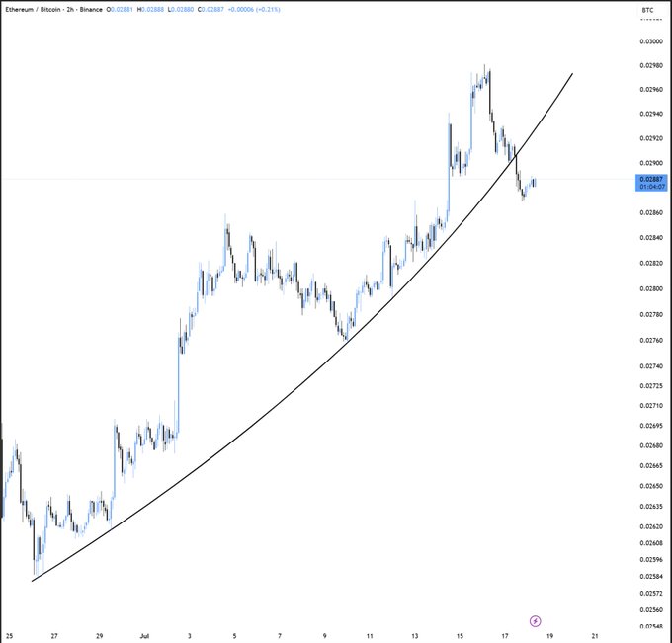Viewport: 672px width, 643px height.
Task: Click the high value H0.02888
Action: (x=150, y=9)
